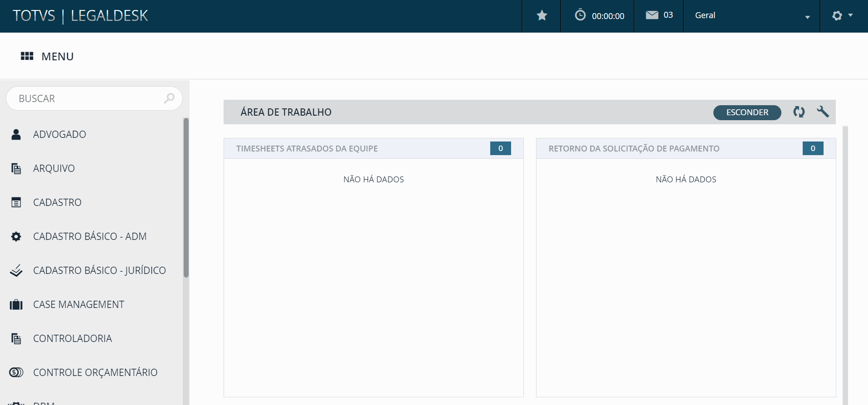Click the ESCONDER button
The image size is (868, 405).
point(747,112)
